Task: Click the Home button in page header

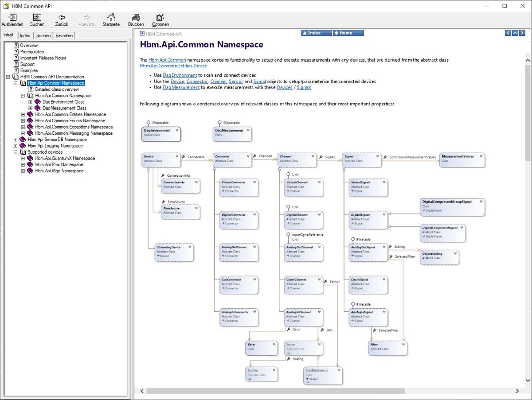Action: [348, 33]
